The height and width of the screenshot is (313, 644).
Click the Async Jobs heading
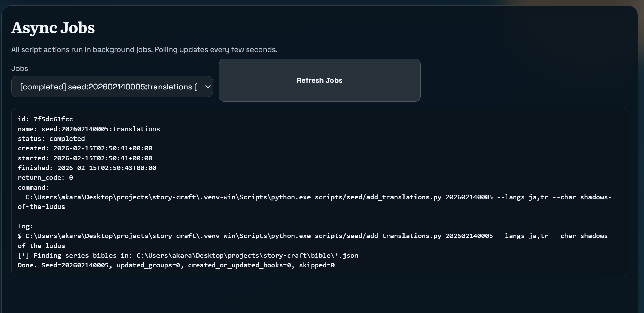pos(53,28)
